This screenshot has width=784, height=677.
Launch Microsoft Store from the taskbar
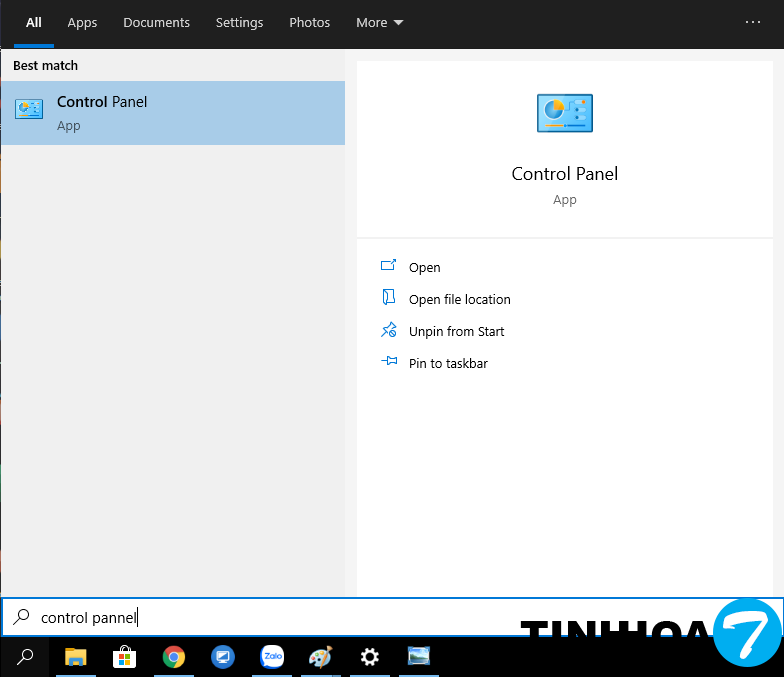[125, 656]
